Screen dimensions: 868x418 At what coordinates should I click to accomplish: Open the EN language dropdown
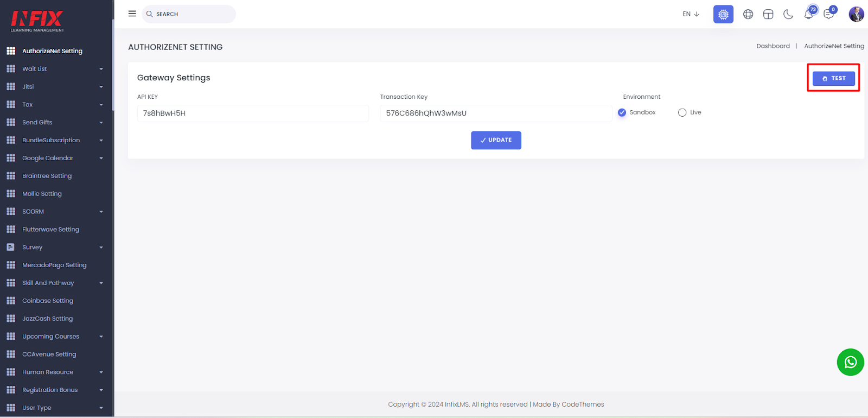tap(691, 14)
